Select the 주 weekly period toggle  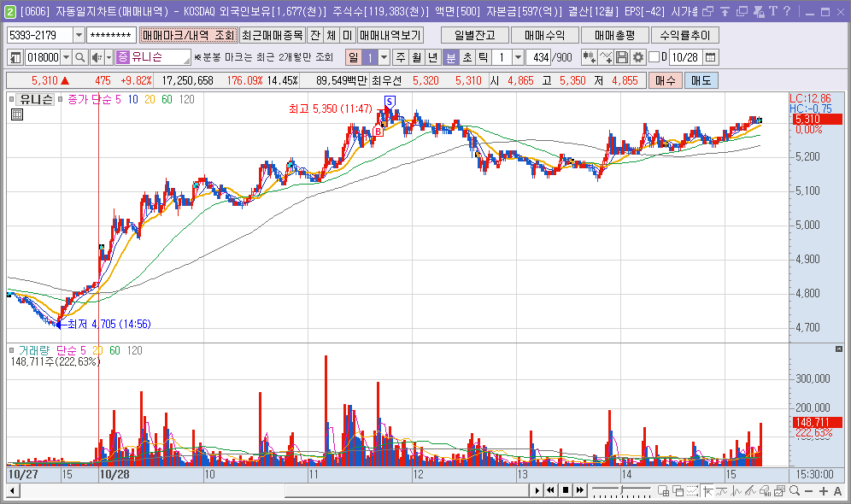pos(401,57)
